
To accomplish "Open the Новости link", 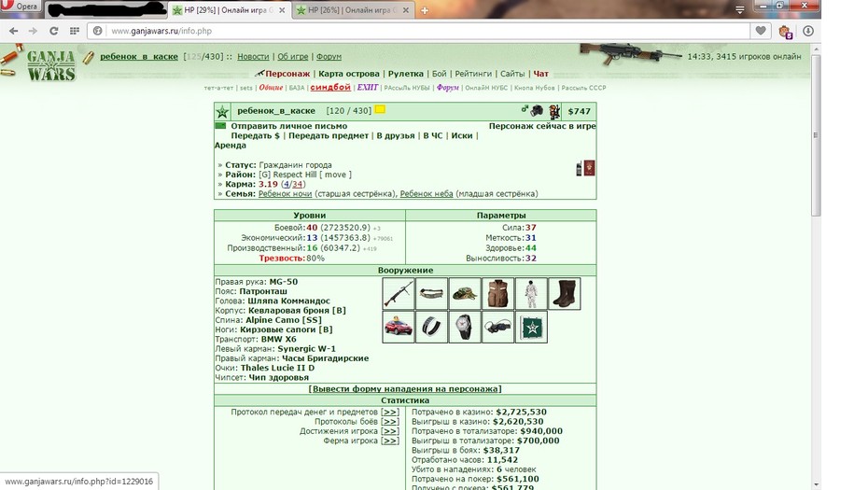I will click(x=253, y=57).
